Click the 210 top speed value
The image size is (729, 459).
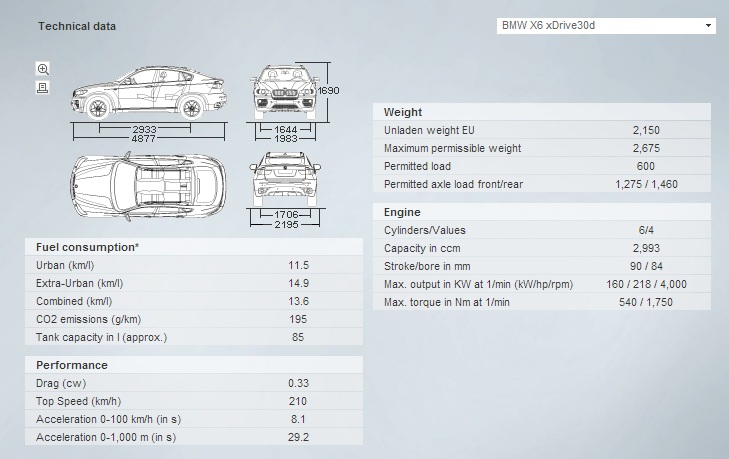[x=298, y=401]
